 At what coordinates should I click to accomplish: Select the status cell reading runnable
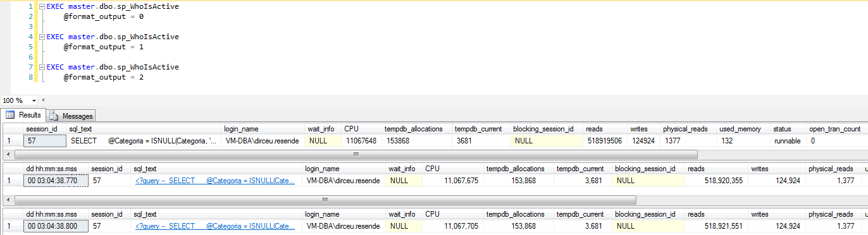(788, 141)
